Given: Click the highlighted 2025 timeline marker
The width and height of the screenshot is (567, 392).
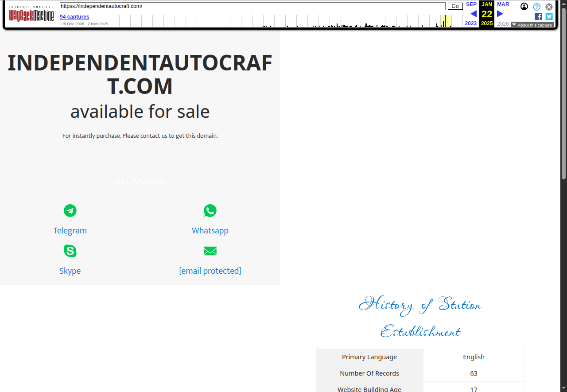Looking at the screenshot, I should pyautogui.click(x=445, y=21).
